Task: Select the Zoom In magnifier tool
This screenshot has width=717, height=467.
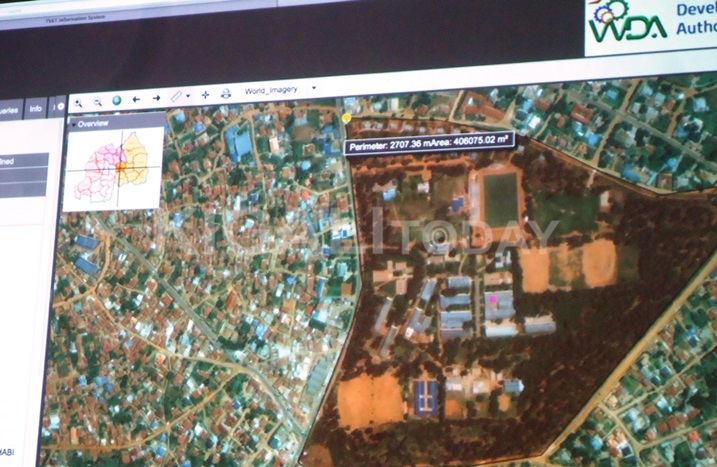Action: tap(77, 103)
